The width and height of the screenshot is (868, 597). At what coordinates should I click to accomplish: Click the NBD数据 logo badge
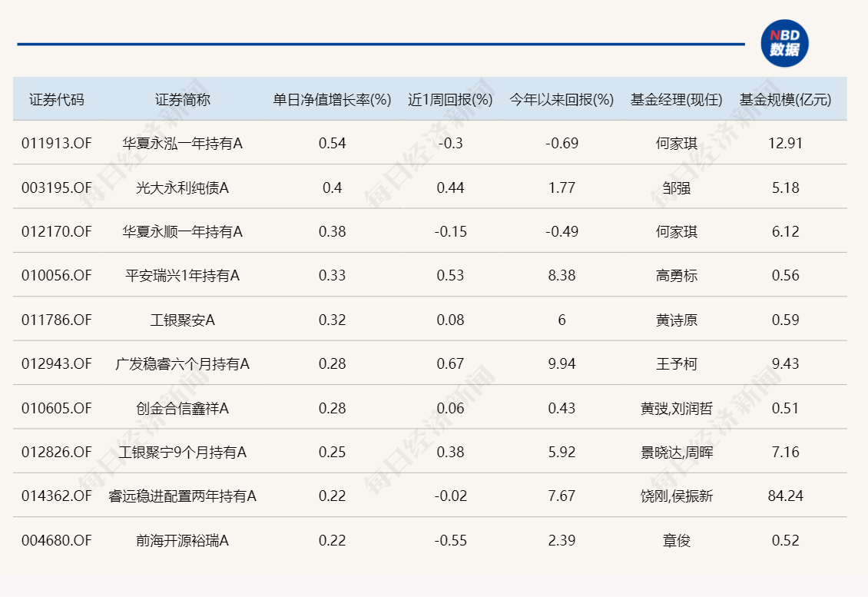tap(784, 43)
